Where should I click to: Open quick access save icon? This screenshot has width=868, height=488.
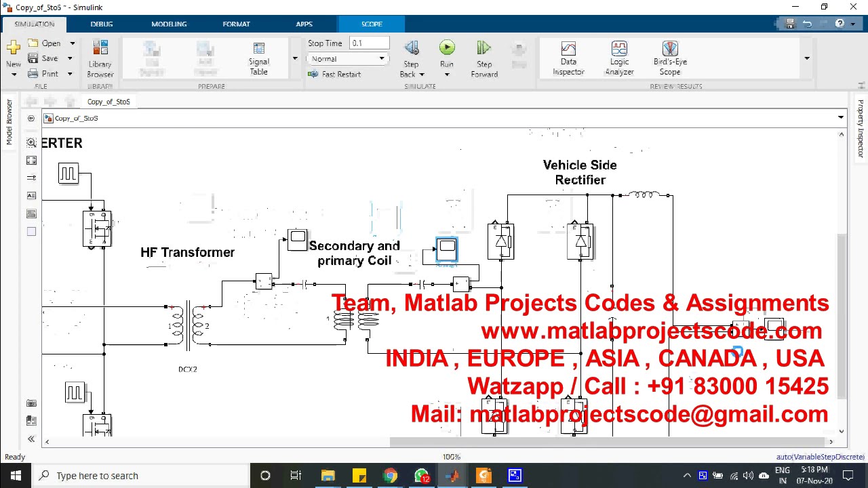click(x=790, y=24)
